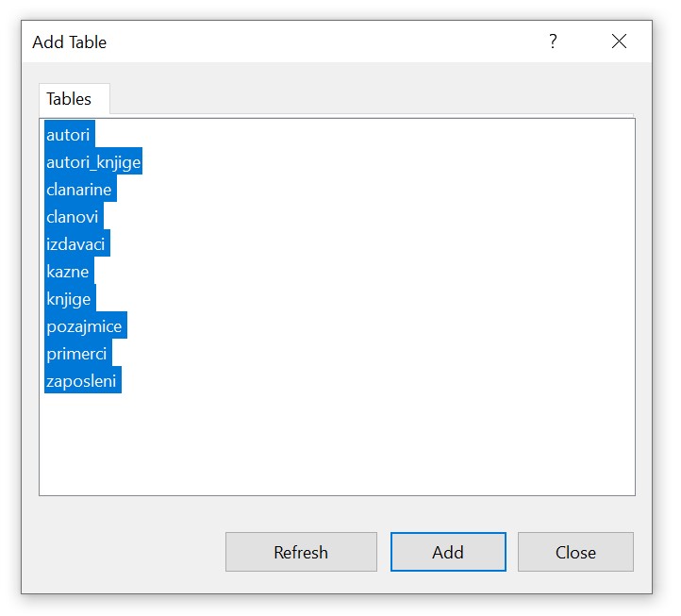Image resolution: width=681 pixels, height=616 pixels.
Task: Close the Add Table dialog with X
Action: pos(619,42)
